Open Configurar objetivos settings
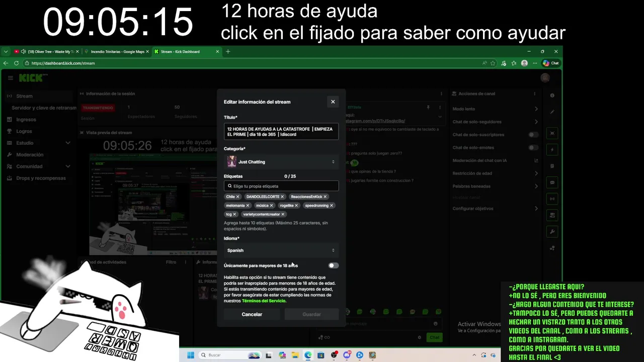 496,209
